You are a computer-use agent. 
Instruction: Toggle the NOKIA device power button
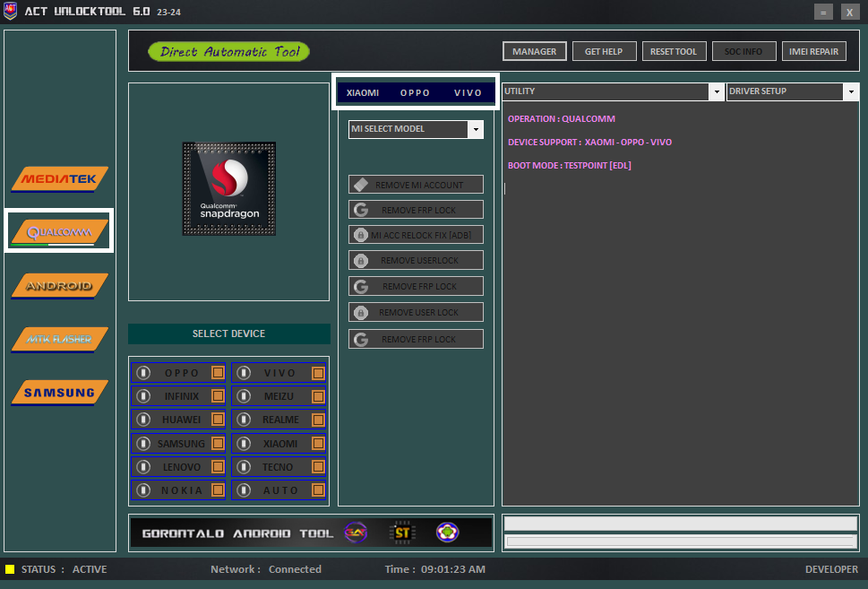tap(143, 489)
